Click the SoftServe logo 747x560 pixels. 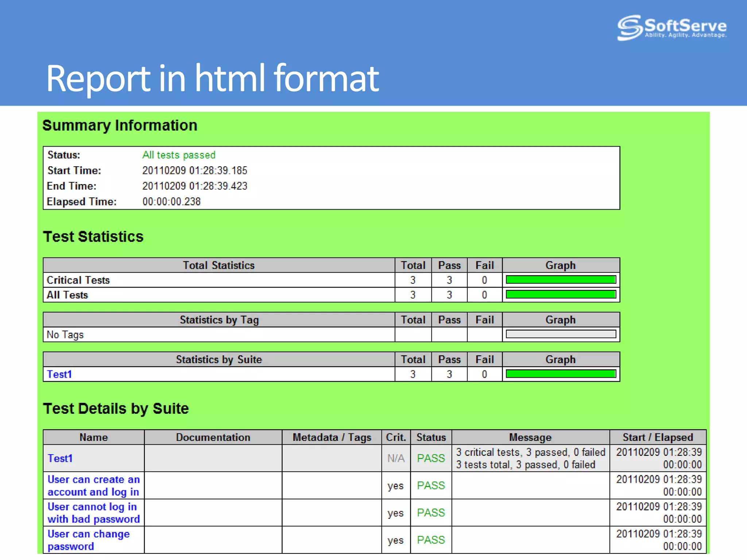tap(671, 27)
